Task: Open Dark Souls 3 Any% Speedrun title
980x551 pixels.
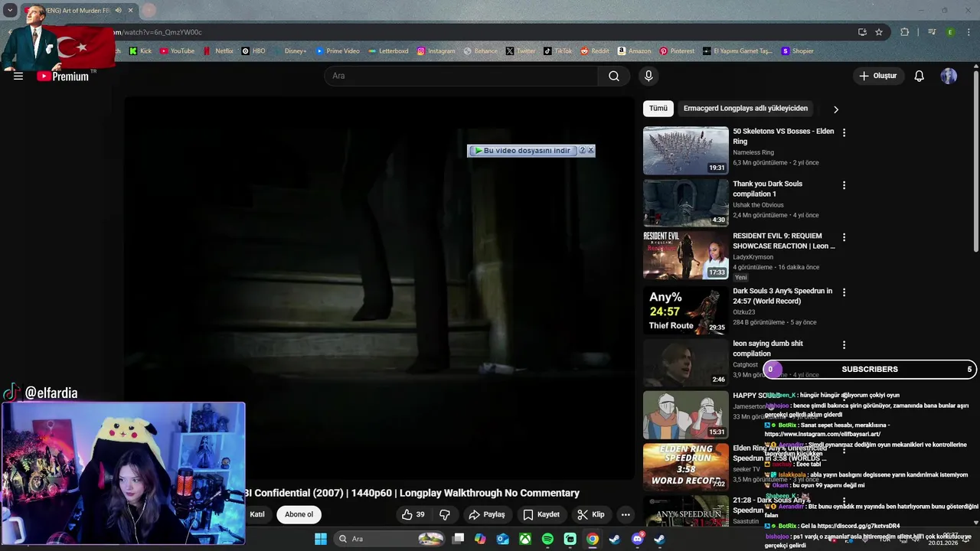Action: point(782,296)
